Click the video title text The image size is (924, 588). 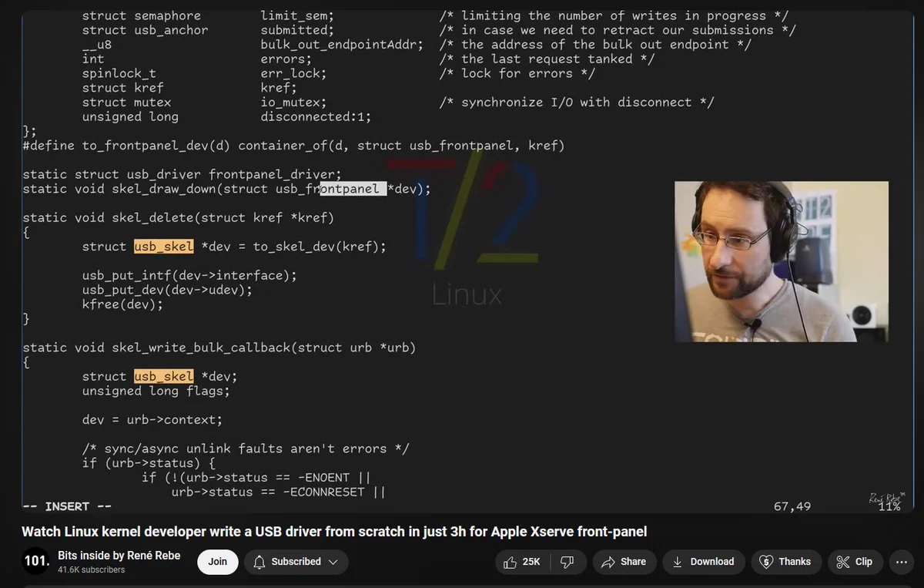pyautogui.click(x=334, y=531)
